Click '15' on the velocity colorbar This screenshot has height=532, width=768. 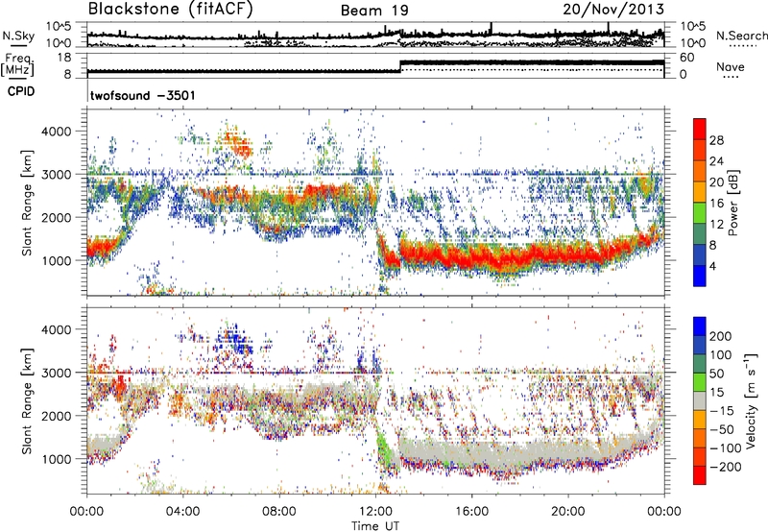point(716,393)
